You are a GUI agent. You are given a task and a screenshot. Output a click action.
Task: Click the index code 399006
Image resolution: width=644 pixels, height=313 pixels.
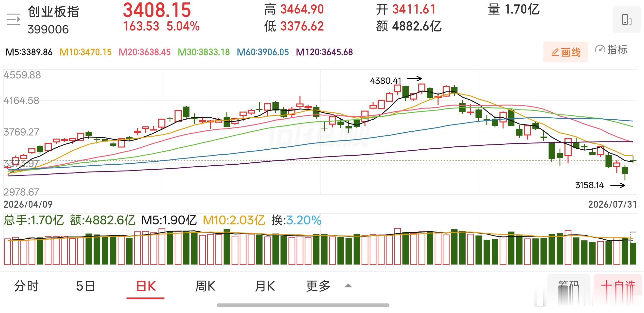[48, 30]
